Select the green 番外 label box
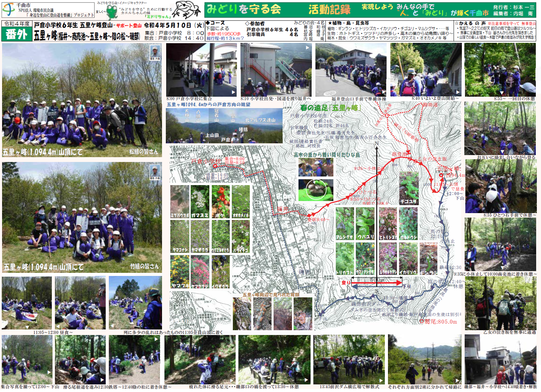The height and width of the screenshot is (392, 541). tap(16, 35)
